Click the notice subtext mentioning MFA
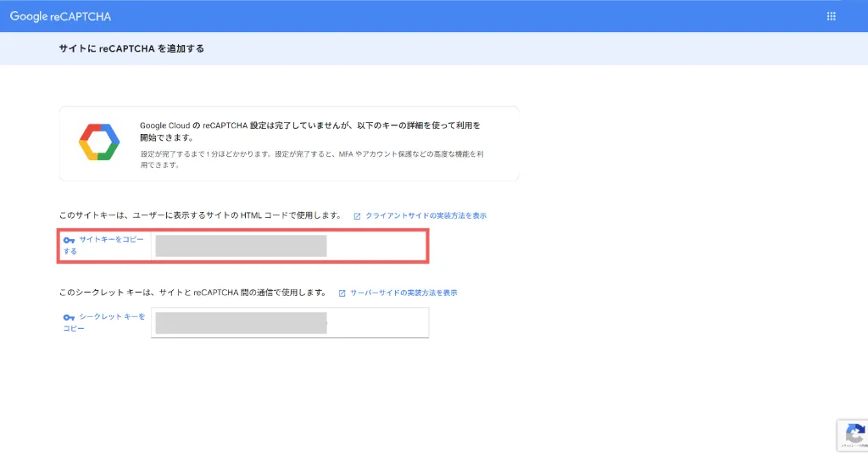Image resolution: width=868 pixels, height=457 pixels. tap(312, 159)
